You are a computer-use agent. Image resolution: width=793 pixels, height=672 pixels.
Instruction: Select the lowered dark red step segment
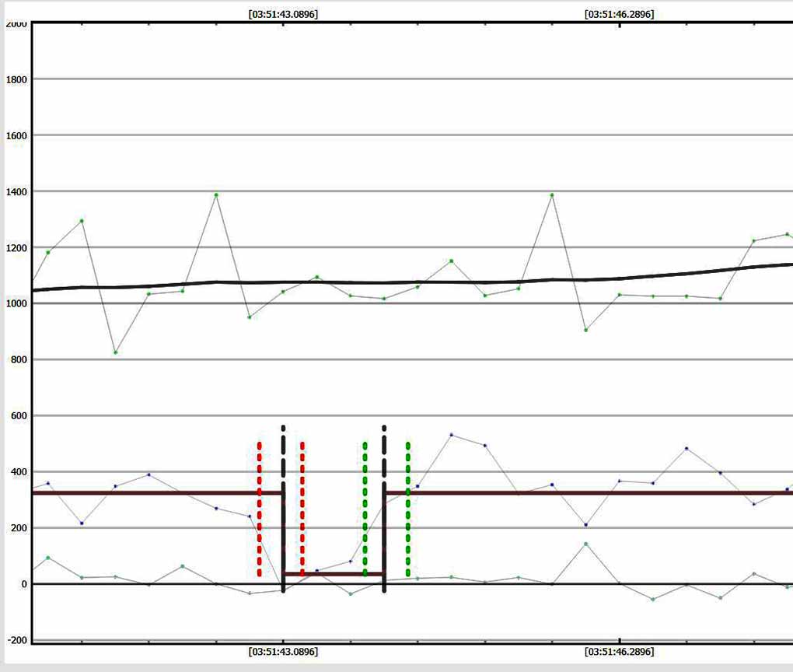334,574
